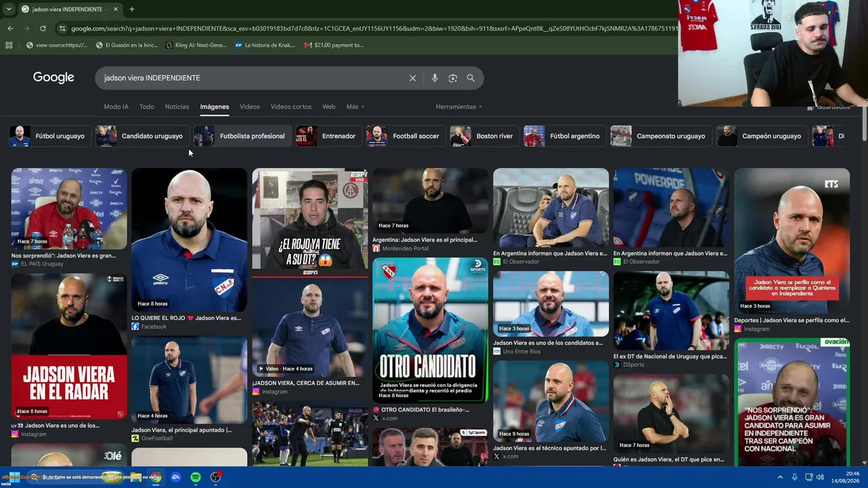Open the DSports image result
Image resolution: width=868 pixels, height=488 pixels.
tap(671, 310)
